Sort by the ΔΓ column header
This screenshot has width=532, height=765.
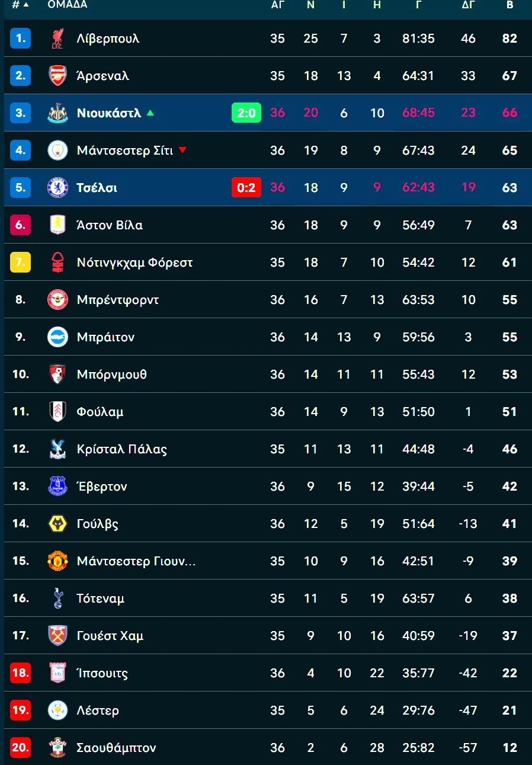click(x=468, y=5)
